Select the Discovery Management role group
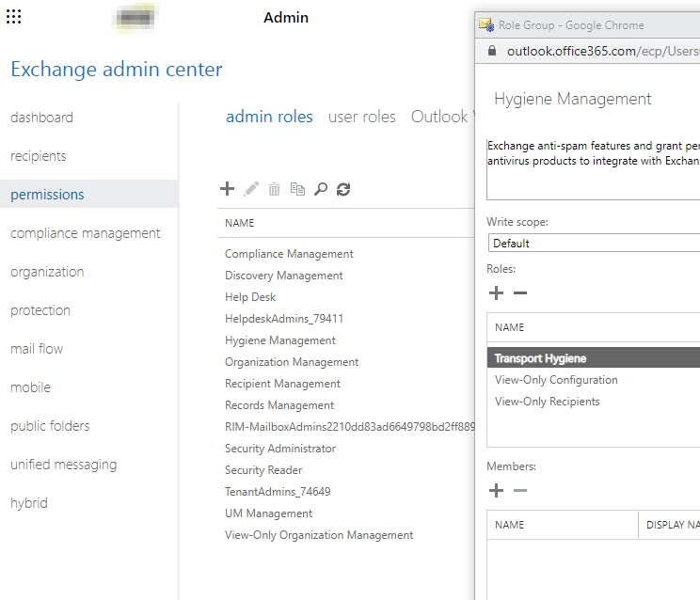The height and width of the screenshot is (600, 700). 283,276
